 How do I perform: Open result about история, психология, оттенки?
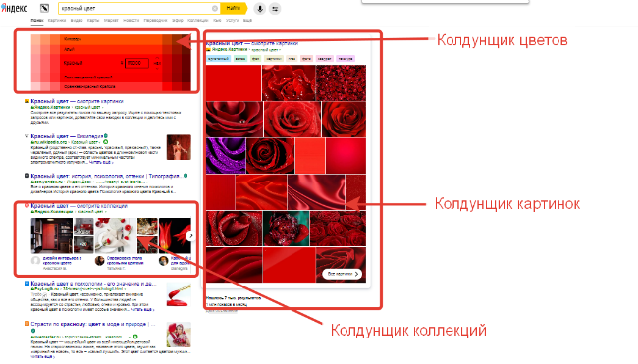[x=105, y=176]
